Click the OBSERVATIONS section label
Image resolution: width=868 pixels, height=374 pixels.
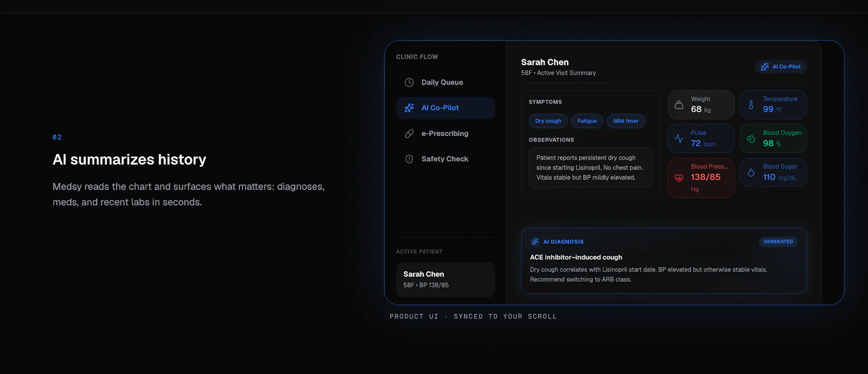[551, 140]
